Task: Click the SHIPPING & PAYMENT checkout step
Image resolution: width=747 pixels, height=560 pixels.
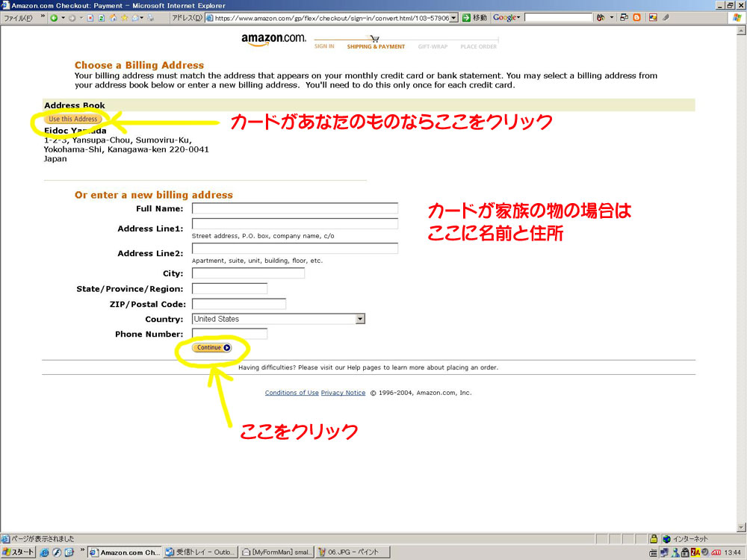Action: (x=376, y=46)
